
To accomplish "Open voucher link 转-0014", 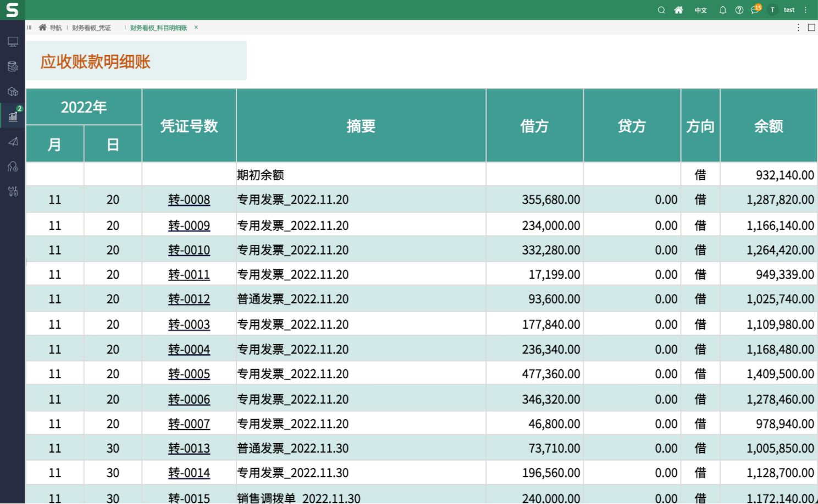I will point(189,473).
